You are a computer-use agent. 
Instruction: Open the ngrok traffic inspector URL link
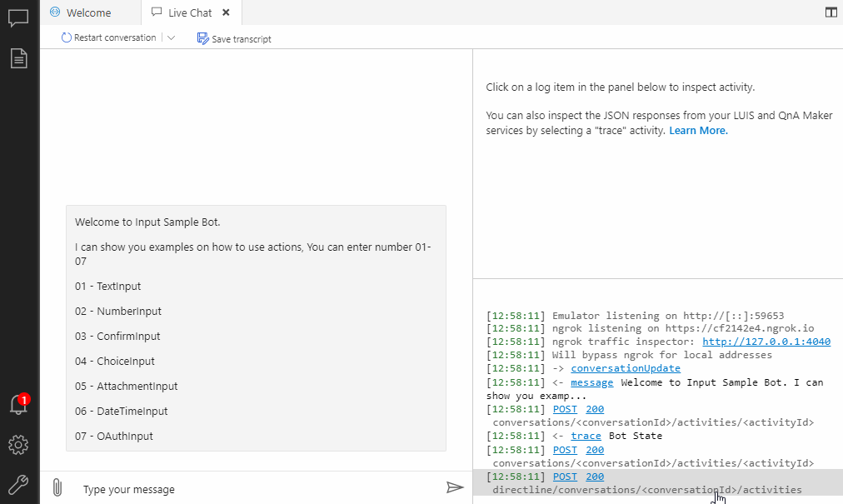(766, 342)
